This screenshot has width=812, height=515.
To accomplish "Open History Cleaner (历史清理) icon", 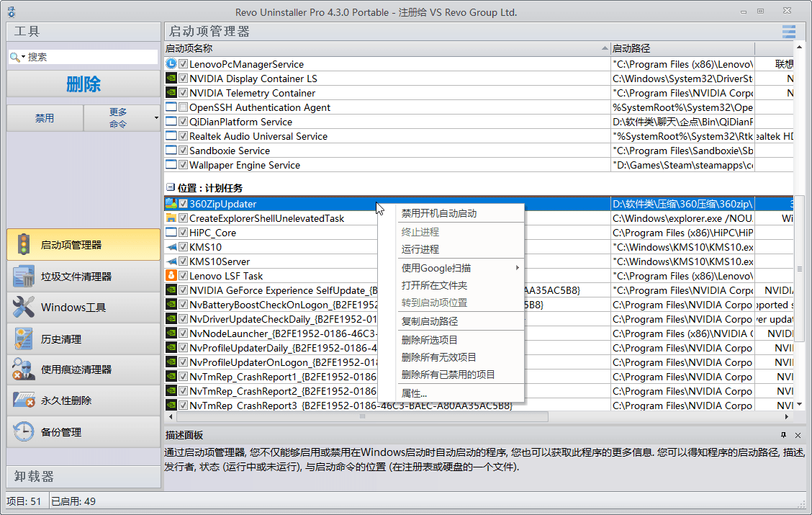I will (24, 339).
